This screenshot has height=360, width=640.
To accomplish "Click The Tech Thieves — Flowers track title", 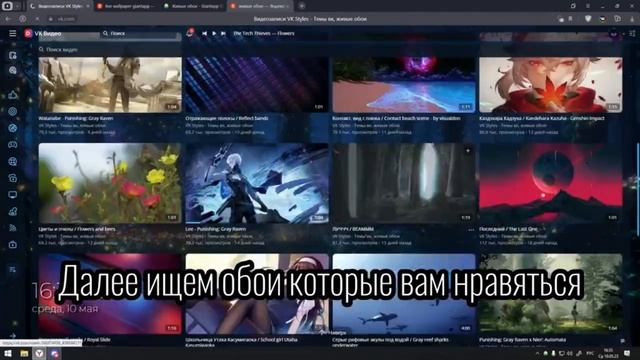I will click(264, 33).
